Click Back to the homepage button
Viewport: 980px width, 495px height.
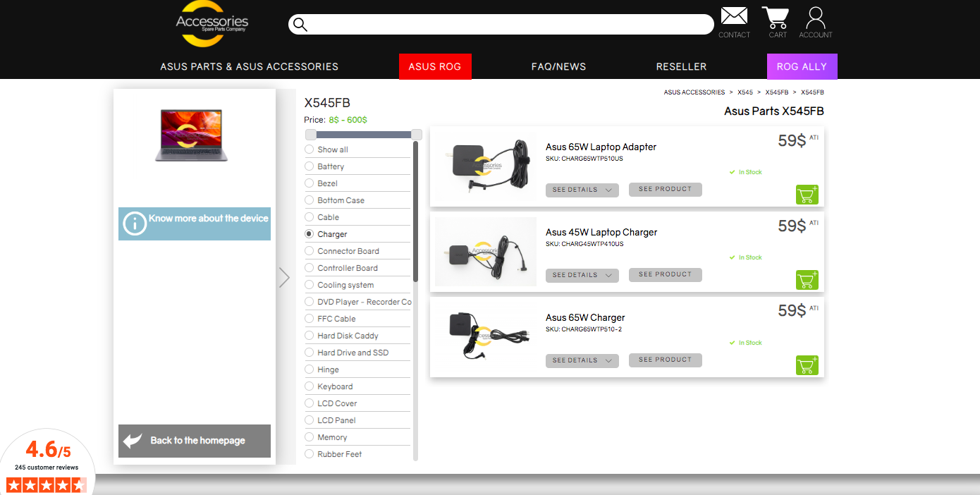[195, 441]
